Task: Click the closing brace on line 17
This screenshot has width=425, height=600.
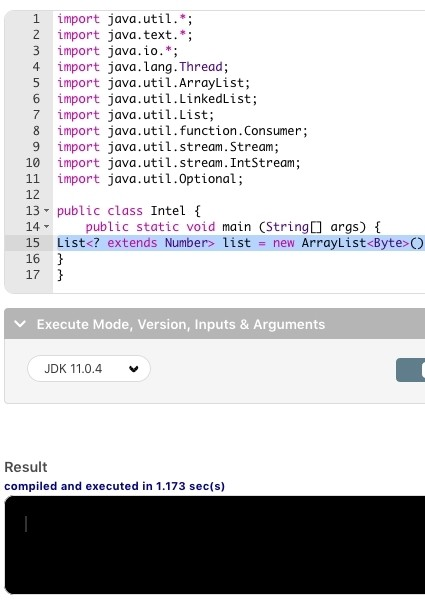Action: [x=60, y=275]
